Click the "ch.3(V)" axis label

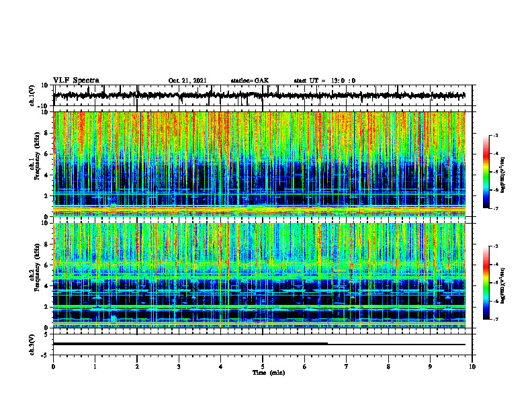[32, 345]
